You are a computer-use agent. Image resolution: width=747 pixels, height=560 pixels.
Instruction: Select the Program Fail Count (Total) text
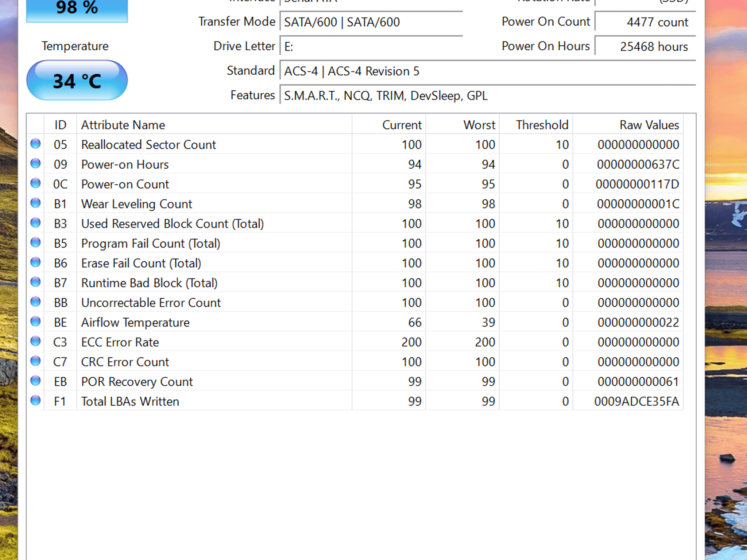click(x=151, y=244)
